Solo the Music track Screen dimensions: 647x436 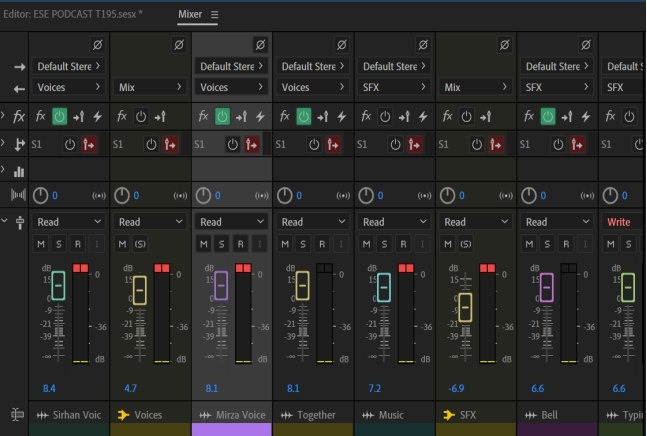[385, 245]
